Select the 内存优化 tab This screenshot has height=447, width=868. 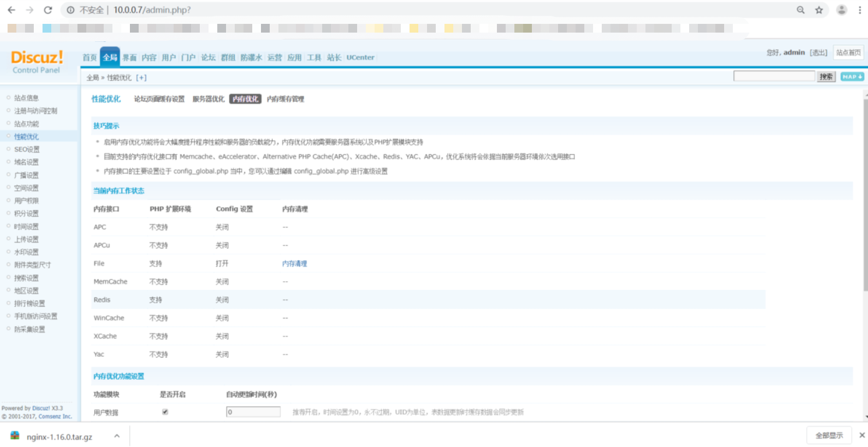[245, 99]
